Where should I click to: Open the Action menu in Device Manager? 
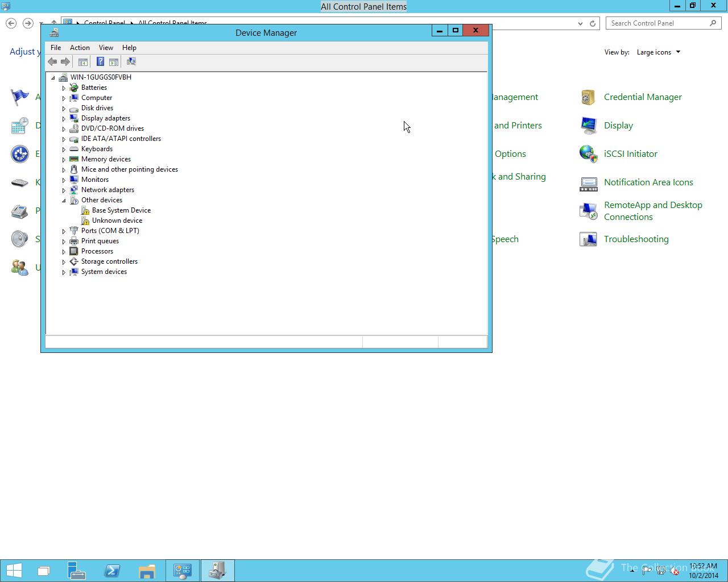tap(80, 48)
